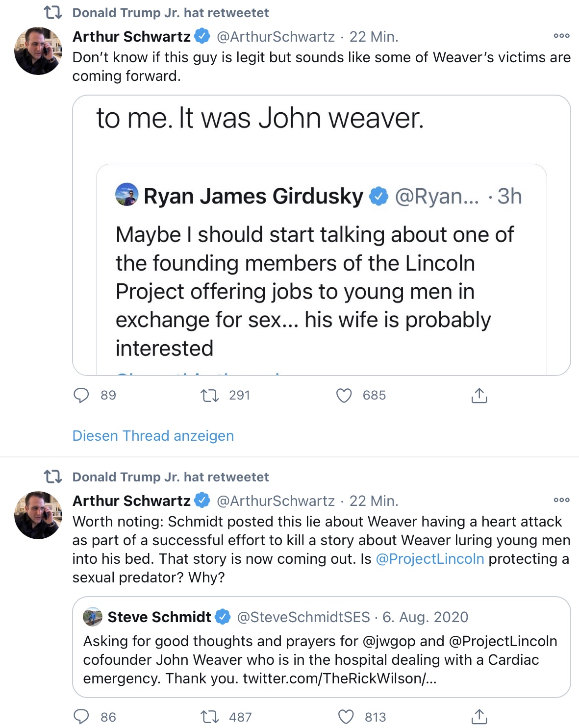This screenshot has height=728, width=579.
Task: Click 'Diesen Thread anzeigen' link
Action: 153,435
